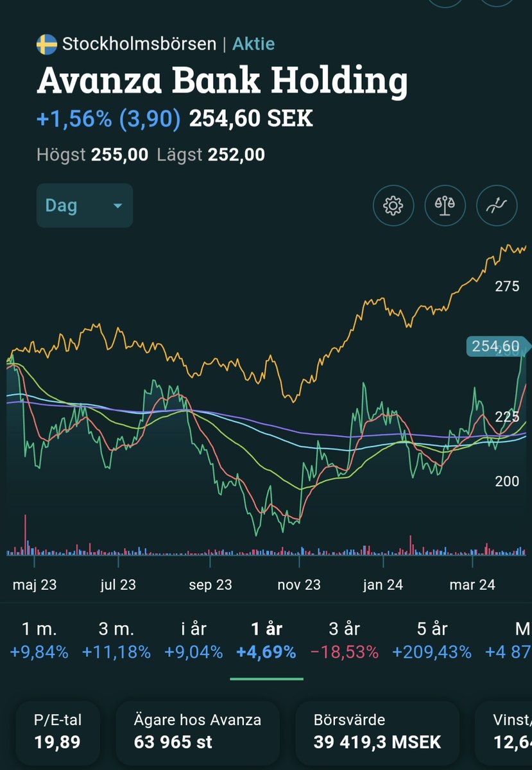Click the −18,53% three year return
This screenshot has height=770, width=532.
(344, 653)
